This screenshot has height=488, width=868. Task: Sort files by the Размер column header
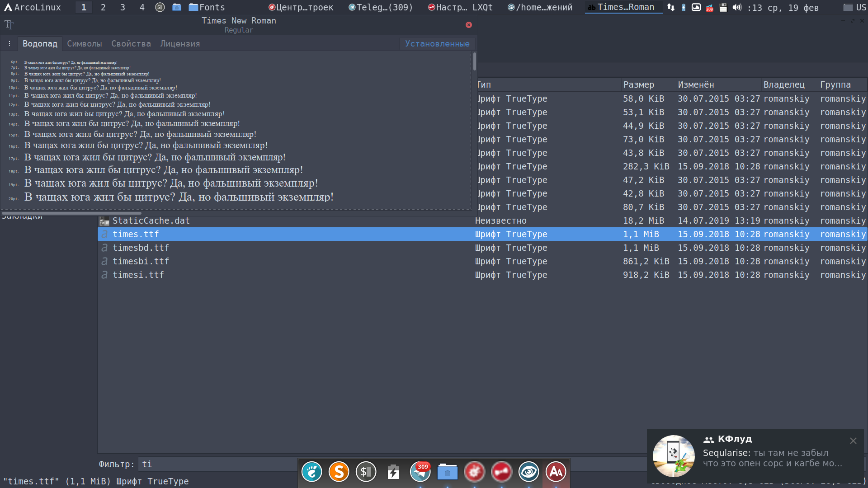click(648, 84)
